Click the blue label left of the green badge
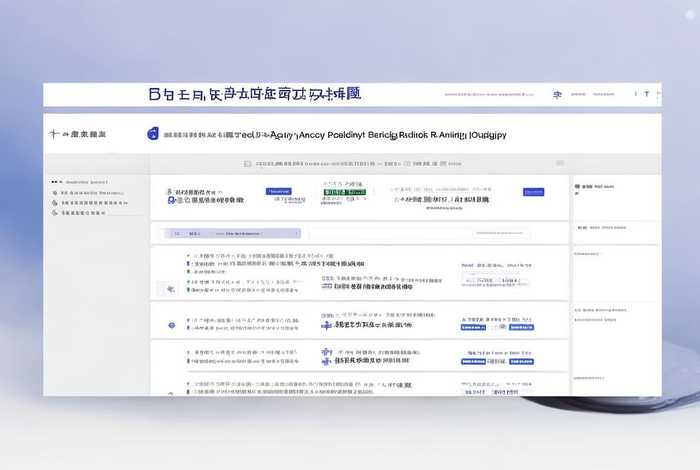 [279, 191]
